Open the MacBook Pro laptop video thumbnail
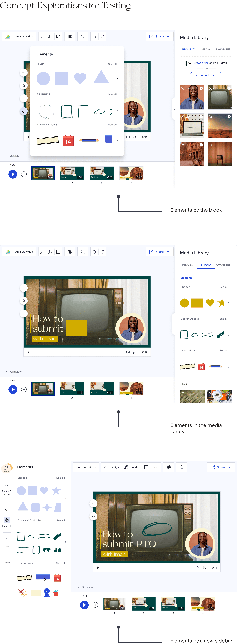The image size is (237, 644). tap(192, 125)
